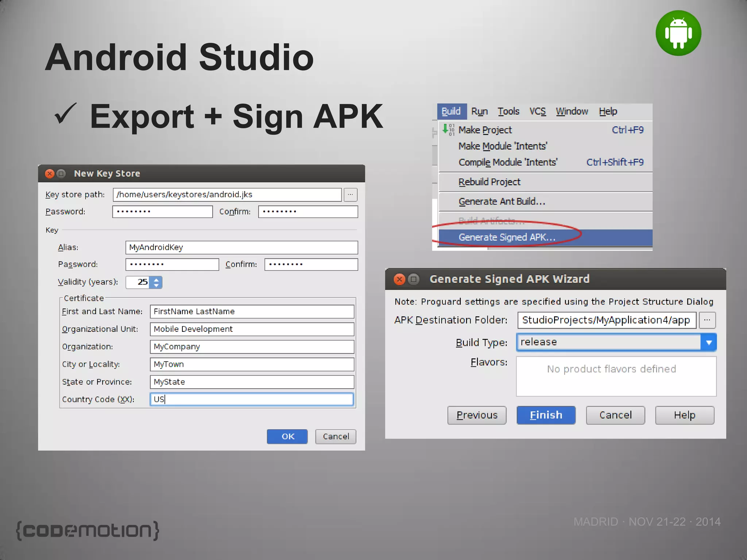Image resolution: width=747 pixels, height=560 pixels.
Task: Click the Organization field MyCompany
Action: (x=252, y=347)
